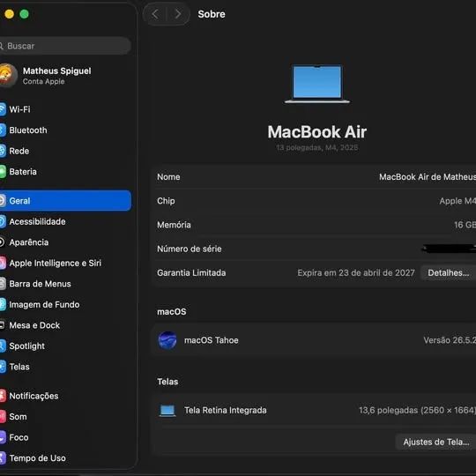Image resolution: width=476 pixels, height=476 pixels.
Task: Click the 13,6 polegadas resolution text
Action: point(417,411)
